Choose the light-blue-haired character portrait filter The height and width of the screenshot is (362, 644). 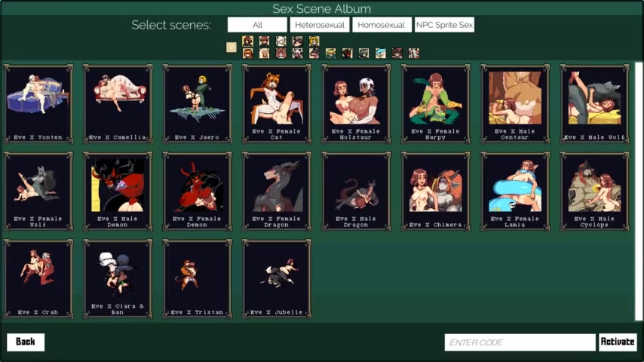pos(380,54)
